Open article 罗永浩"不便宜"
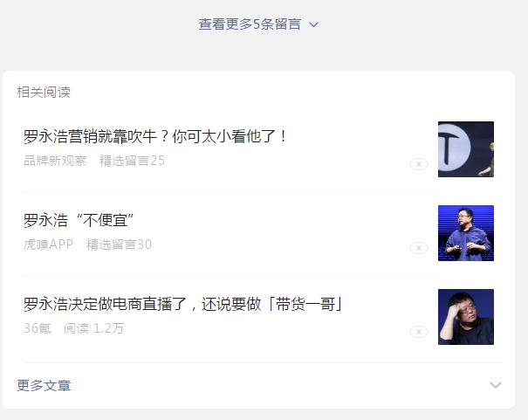Screen dimensions: 528x420 (79, 220)
